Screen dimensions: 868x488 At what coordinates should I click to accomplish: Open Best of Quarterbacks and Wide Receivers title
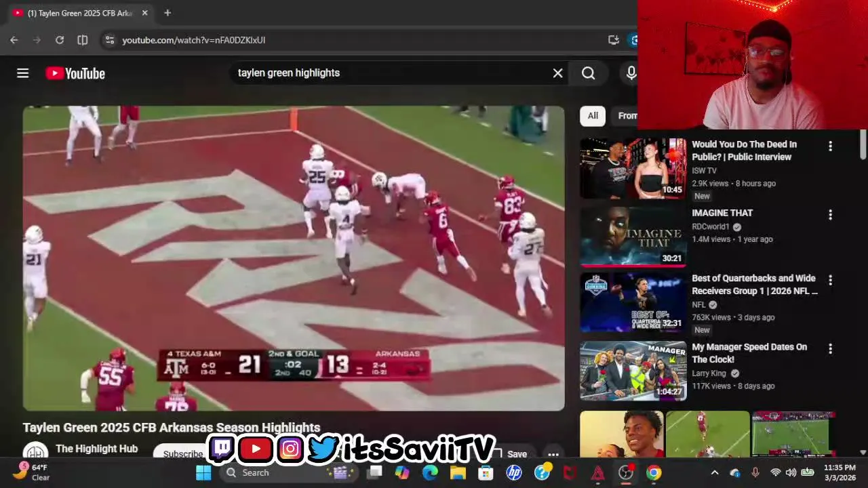pos(755,285)
